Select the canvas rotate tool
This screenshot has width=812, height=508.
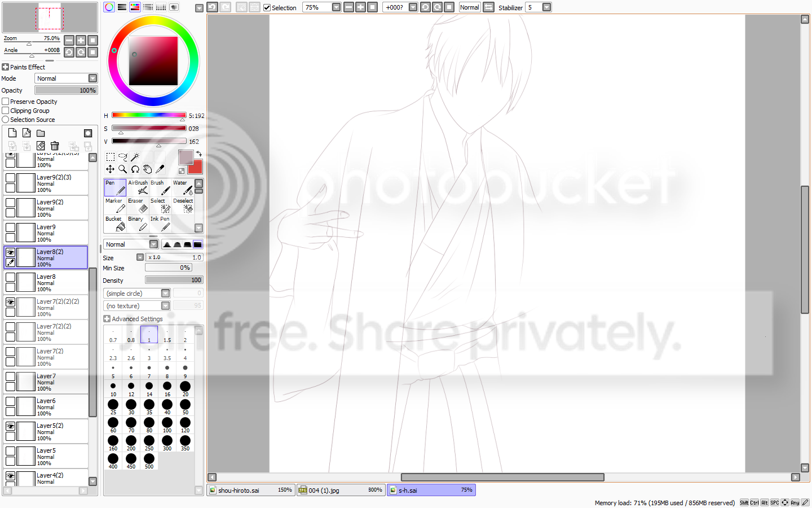click(x=135, y=169)
